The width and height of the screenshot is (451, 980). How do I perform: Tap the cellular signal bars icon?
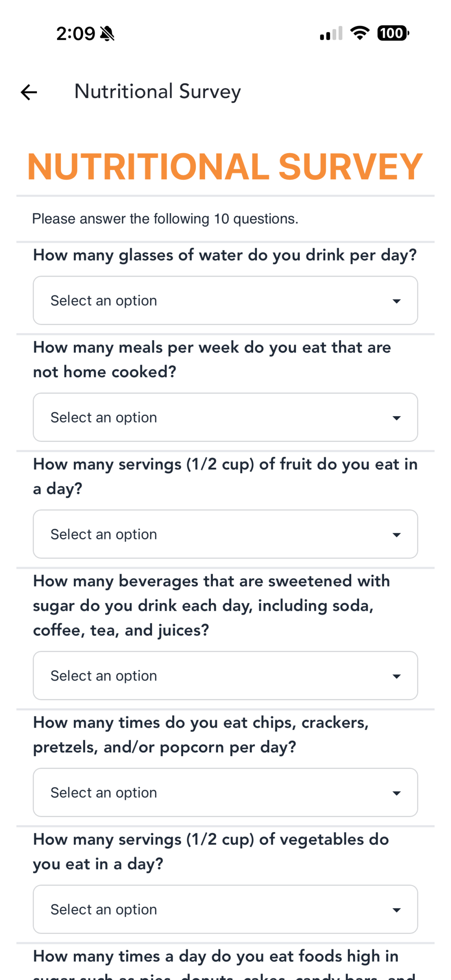pyautogui.click(x=331, y=34)
